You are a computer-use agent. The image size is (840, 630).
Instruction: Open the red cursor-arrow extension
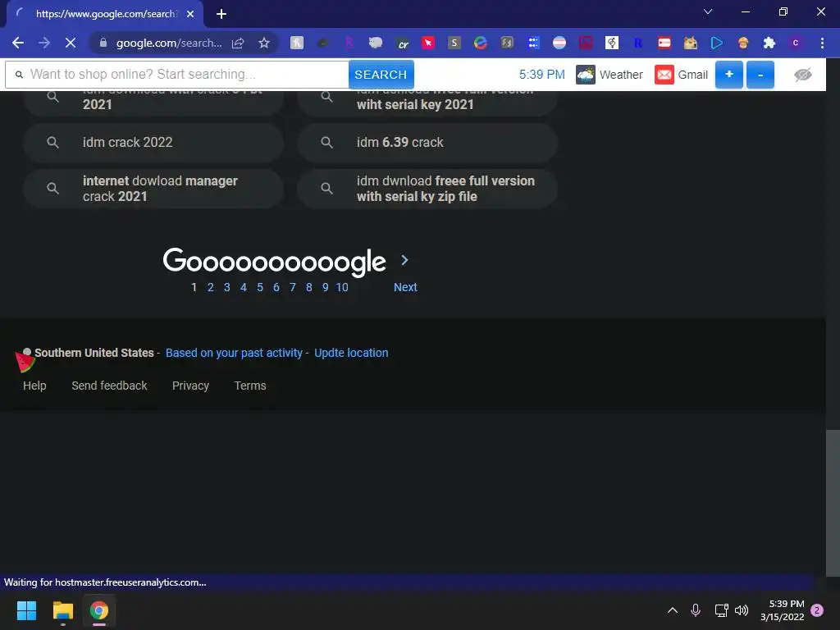tap(428, 43)
